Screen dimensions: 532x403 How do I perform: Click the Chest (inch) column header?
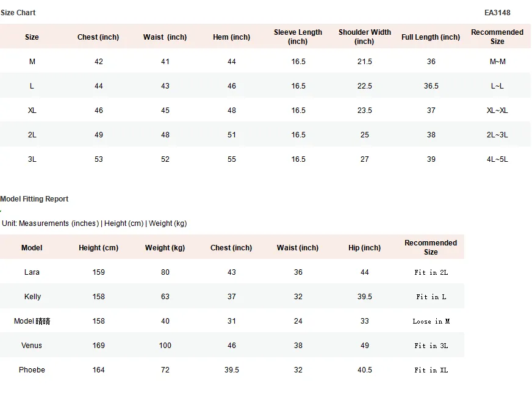click(98, 37)
